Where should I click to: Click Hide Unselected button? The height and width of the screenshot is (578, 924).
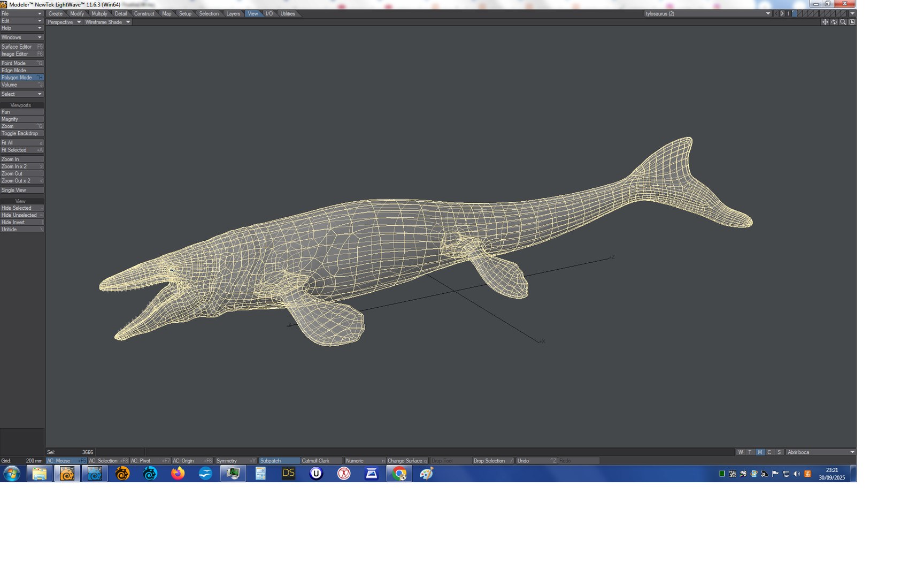(22, 215)
